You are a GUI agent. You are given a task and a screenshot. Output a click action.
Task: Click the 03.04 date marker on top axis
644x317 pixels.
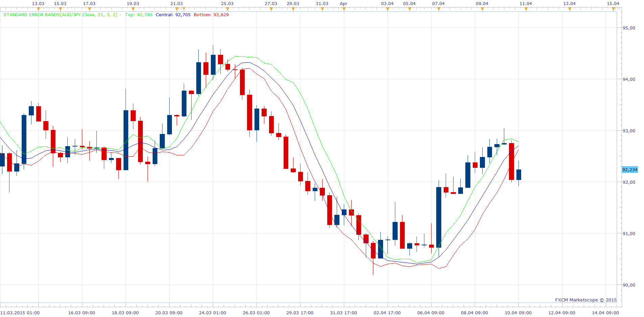(x=387, y=4)
